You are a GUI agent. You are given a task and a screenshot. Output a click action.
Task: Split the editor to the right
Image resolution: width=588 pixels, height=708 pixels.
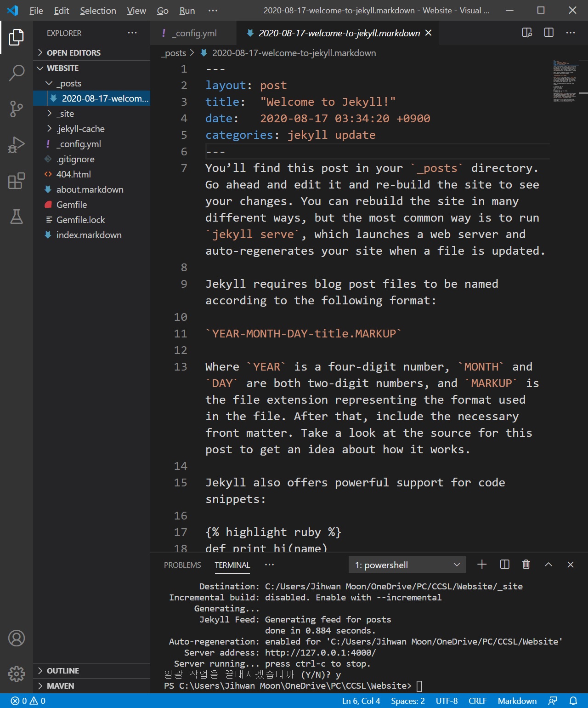tap(548, 33)
